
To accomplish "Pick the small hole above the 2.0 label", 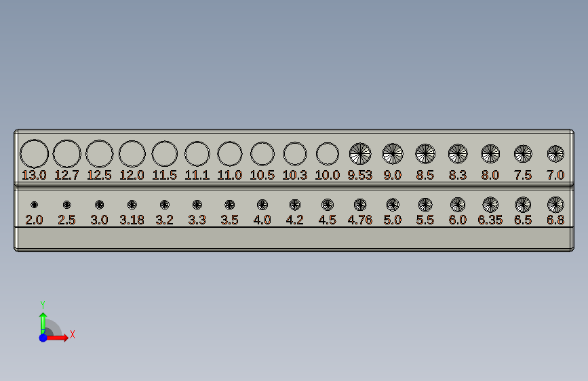I will tap(34, 205).
